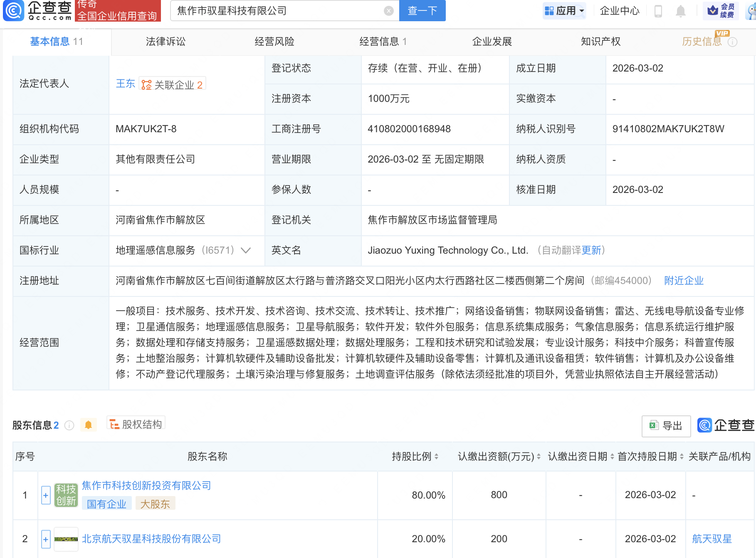Expand the plus icon on shareholder row 1
This screenshot has width=756, height=558.
tap(45, 495)
